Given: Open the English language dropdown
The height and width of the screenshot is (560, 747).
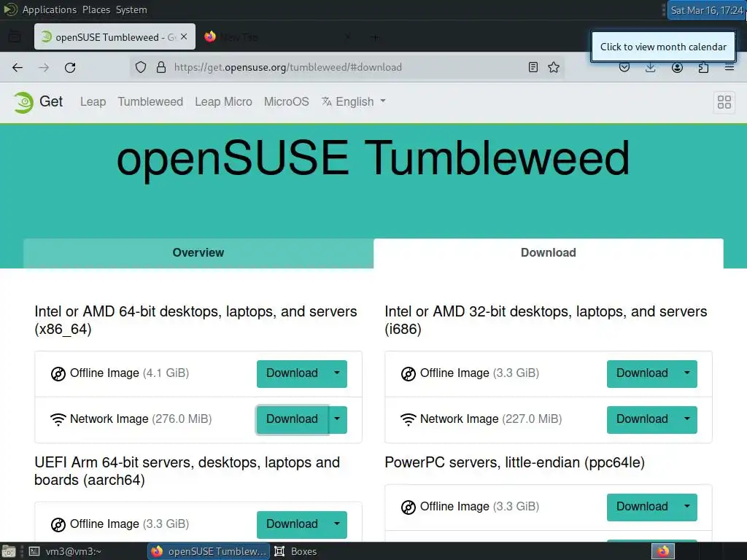Looking at the screenshot, I should [354, 101].
